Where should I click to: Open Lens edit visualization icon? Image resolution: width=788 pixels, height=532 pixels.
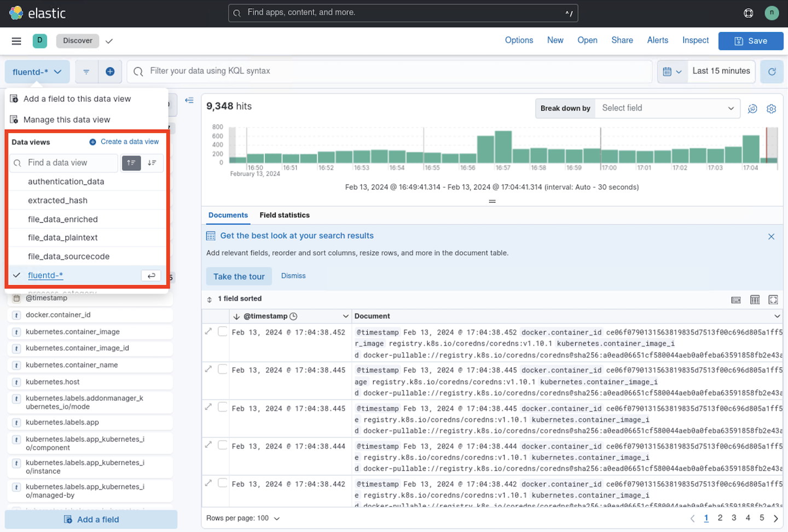[x=752, y=108]
